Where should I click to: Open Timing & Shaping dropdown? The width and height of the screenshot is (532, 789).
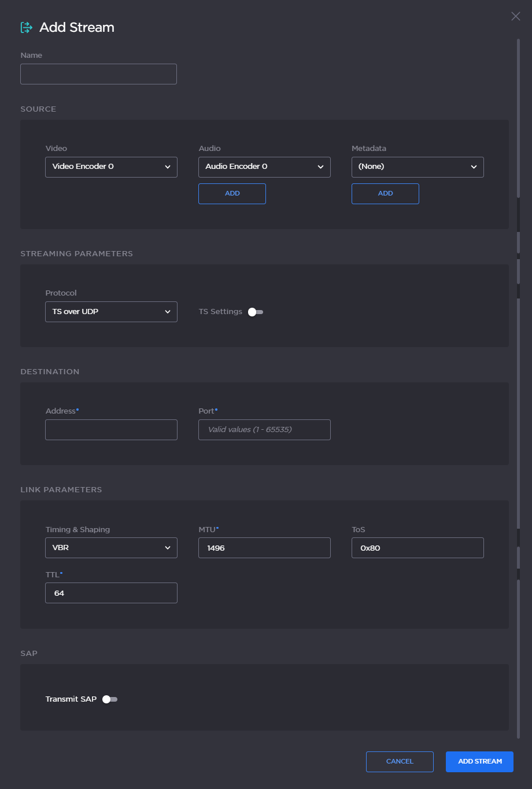click(111, 548)
